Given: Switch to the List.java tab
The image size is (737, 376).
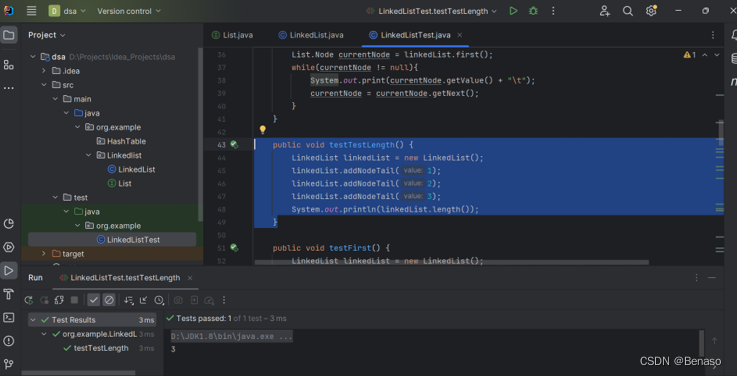Looking at the screenshot, I should [x=232, y=35].
